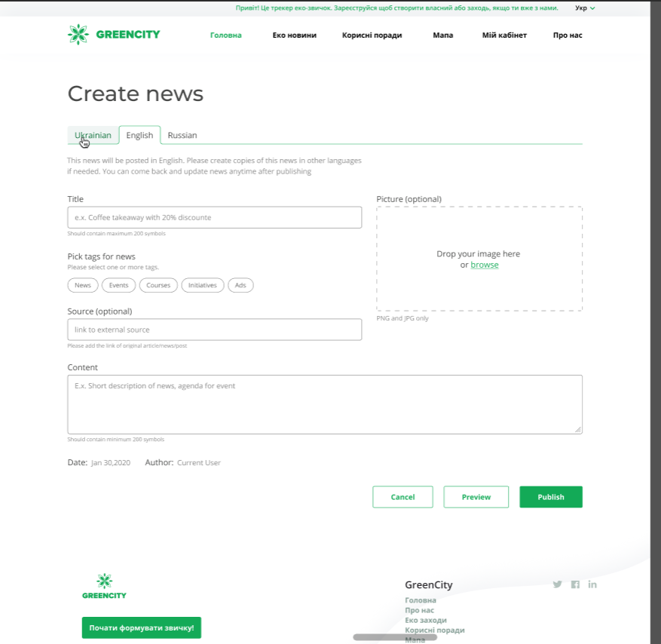
Task: Cancel creating the news
Action: click(x=402, y=497)
